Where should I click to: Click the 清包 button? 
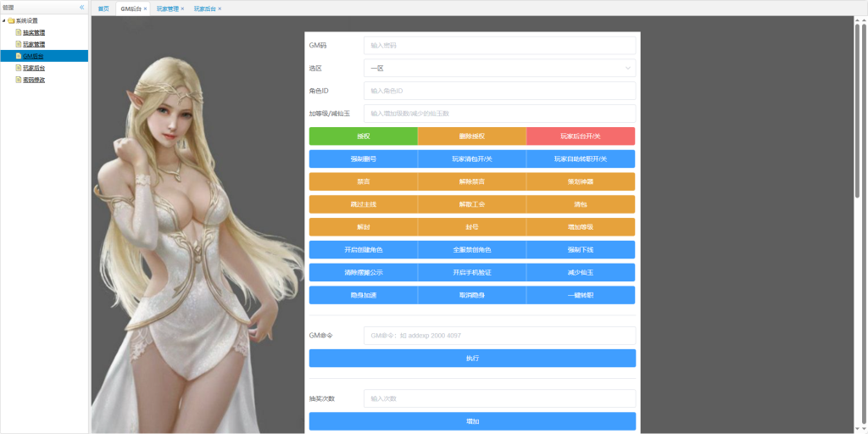(581, 204)
